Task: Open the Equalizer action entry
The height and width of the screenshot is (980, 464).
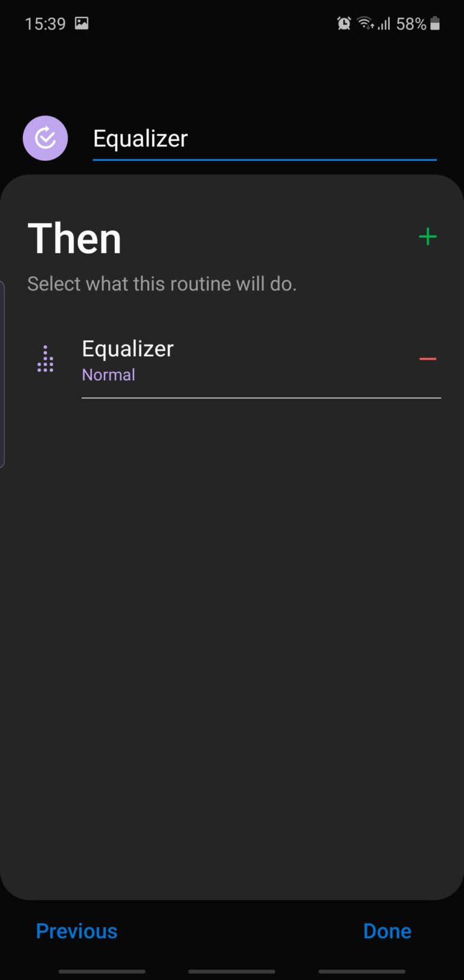Action: point(128,349)
